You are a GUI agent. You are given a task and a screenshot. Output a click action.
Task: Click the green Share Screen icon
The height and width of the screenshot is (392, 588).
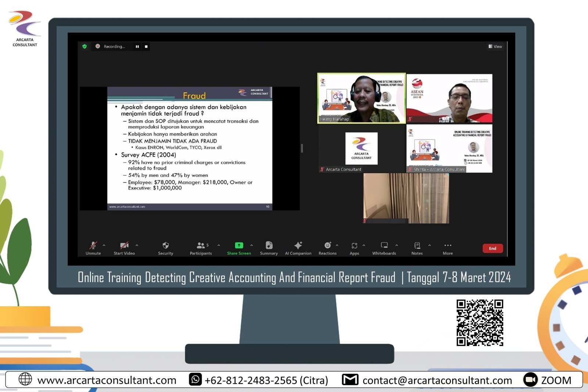(x=239, y=245)
